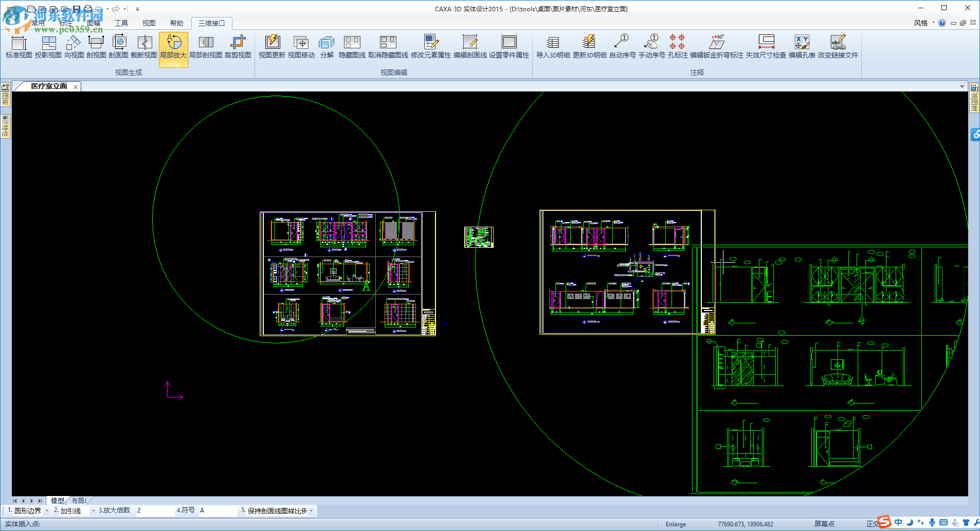Expand the 保持剖面线图样比例 dropdown
Viewport: 980px width, 531px height.
click(311, 511)
